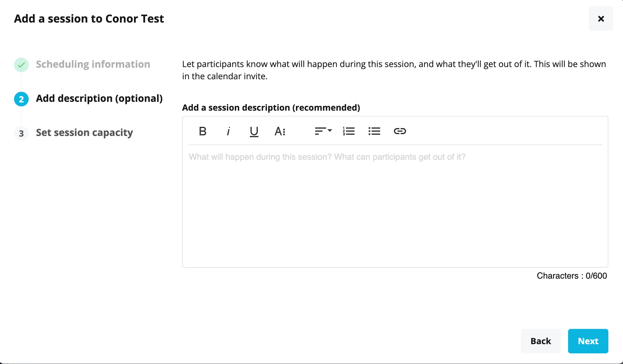Open the font size tool

coord(280,131)
